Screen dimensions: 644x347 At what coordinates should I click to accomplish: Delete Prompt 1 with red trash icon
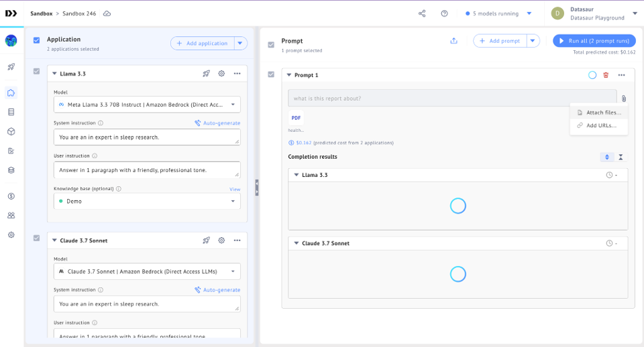click(x=606, y=75)
